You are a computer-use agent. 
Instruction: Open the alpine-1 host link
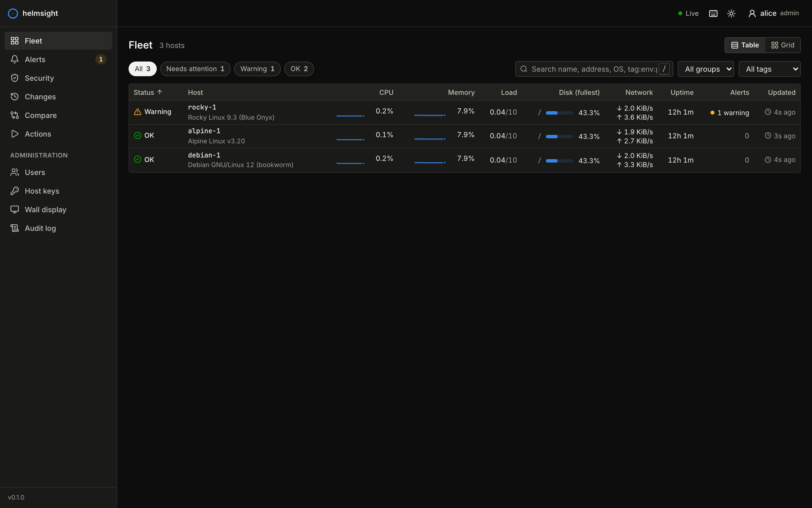(x=204, y=131)
